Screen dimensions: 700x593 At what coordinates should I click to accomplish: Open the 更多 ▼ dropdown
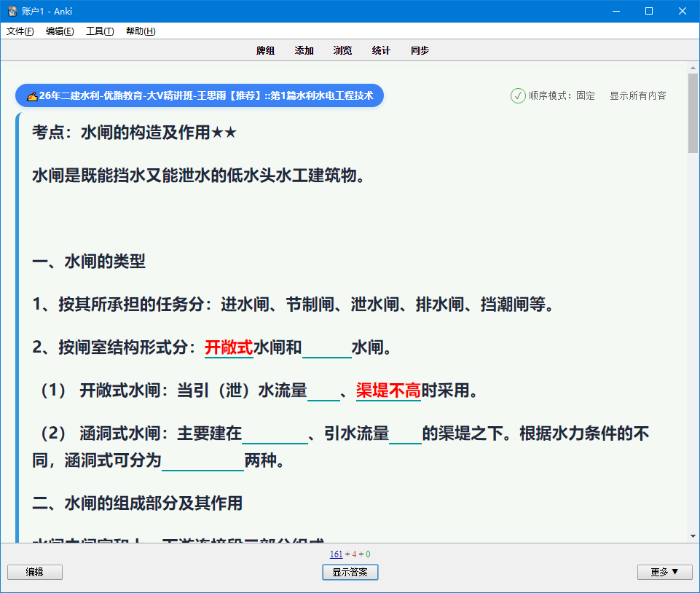[665, 572]
